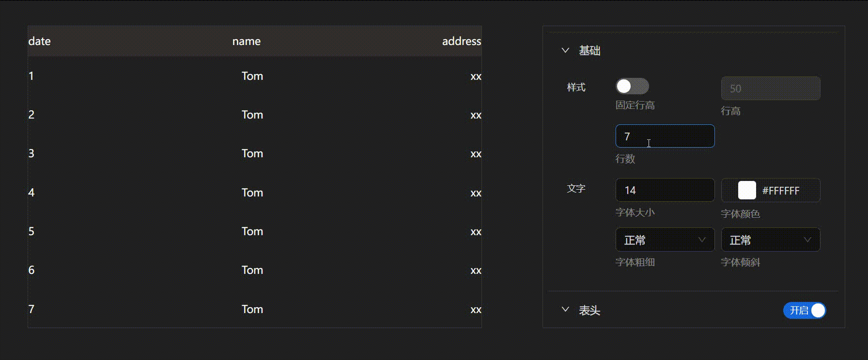Open the white #FFFFFF font color swatch
This screenshot has height=360, width=868.
(x=746, y=190)
